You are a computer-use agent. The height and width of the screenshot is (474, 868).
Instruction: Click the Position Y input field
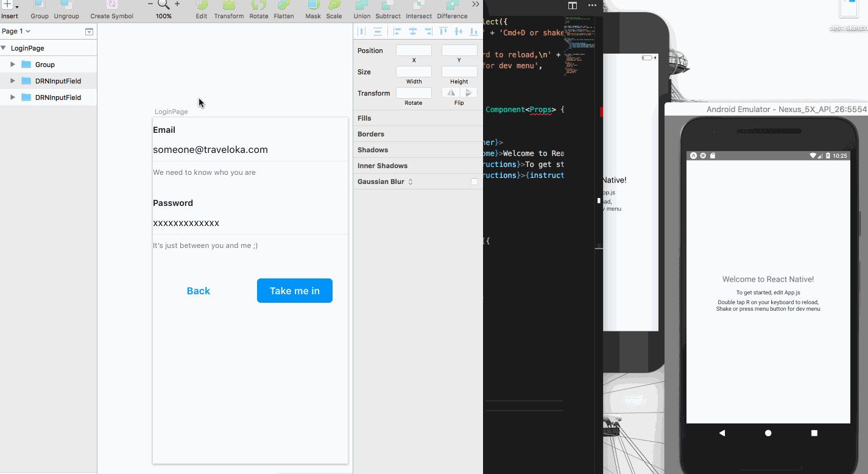pos(459,51)
